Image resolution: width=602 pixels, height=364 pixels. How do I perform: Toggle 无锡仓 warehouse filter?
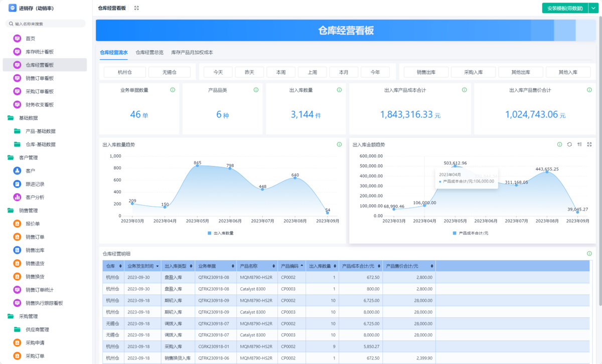tap(170, 72)
